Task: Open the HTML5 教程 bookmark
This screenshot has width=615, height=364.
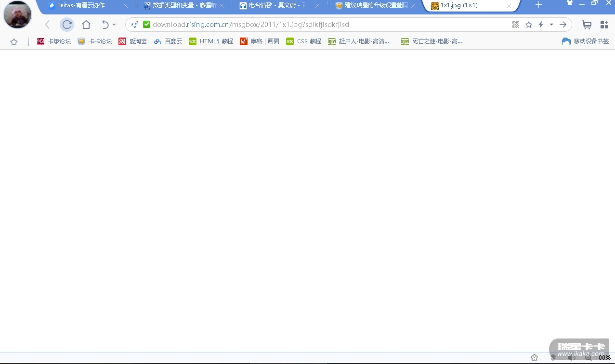Action: click(211, 41)
